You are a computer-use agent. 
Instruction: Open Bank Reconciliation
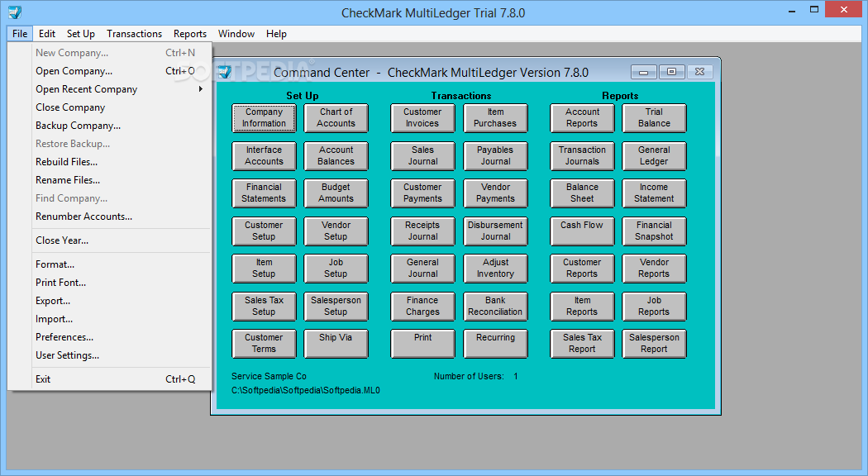495,306
